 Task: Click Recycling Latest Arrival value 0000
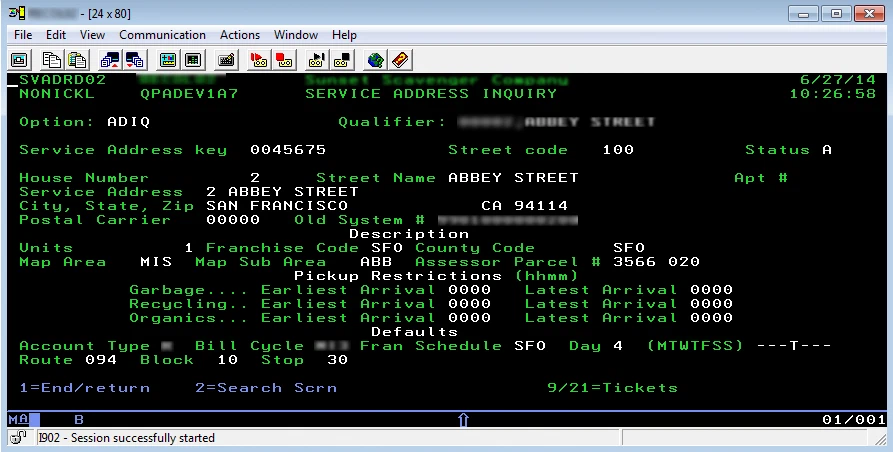pos(711,304)
